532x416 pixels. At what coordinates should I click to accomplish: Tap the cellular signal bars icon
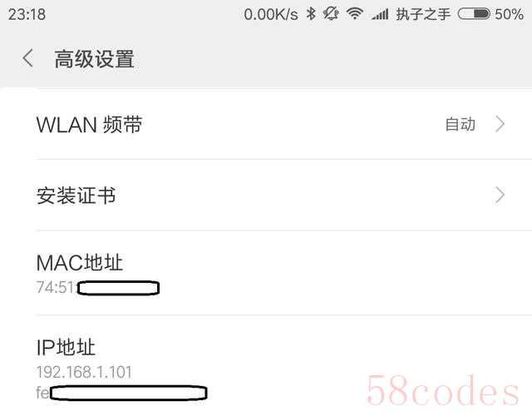pos(380,14)
